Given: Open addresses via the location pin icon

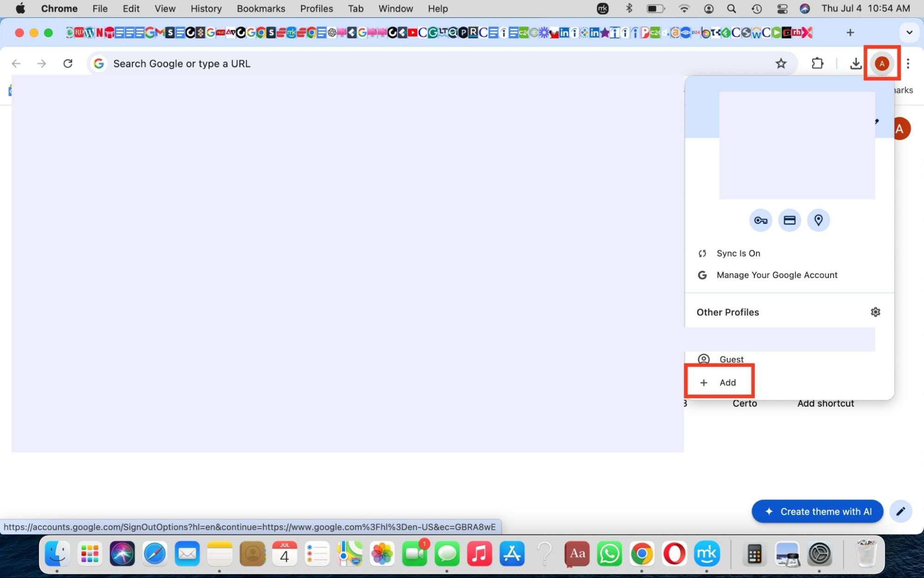Looking at the screenshot, I should click(818, 220).
